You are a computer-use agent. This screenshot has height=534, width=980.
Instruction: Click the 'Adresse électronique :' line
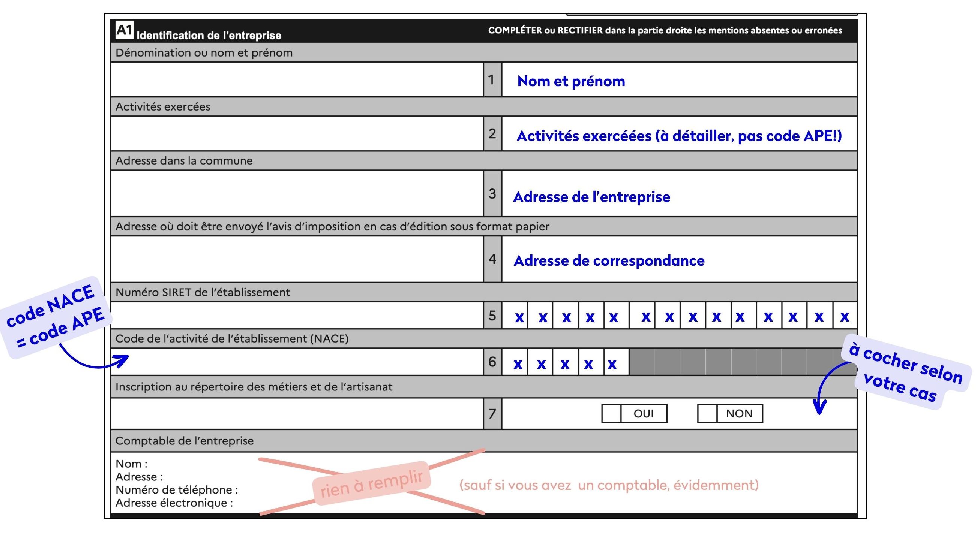coord(174,503)
